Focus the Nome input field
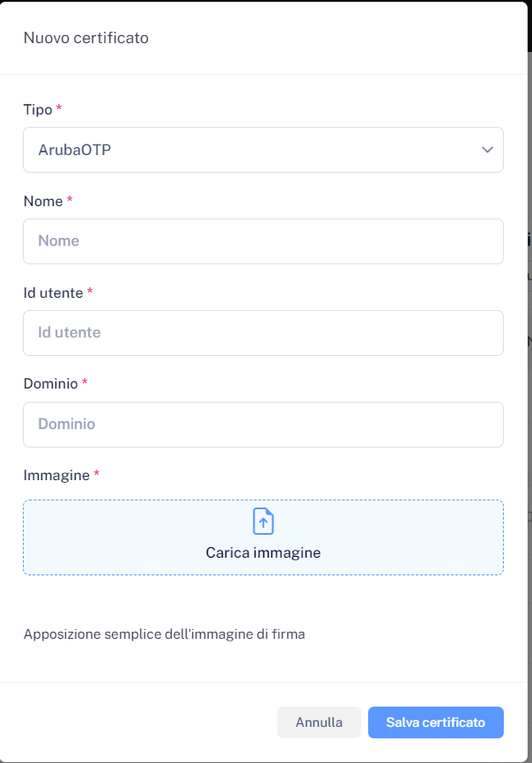532x763 pixels. coord(262,241)
